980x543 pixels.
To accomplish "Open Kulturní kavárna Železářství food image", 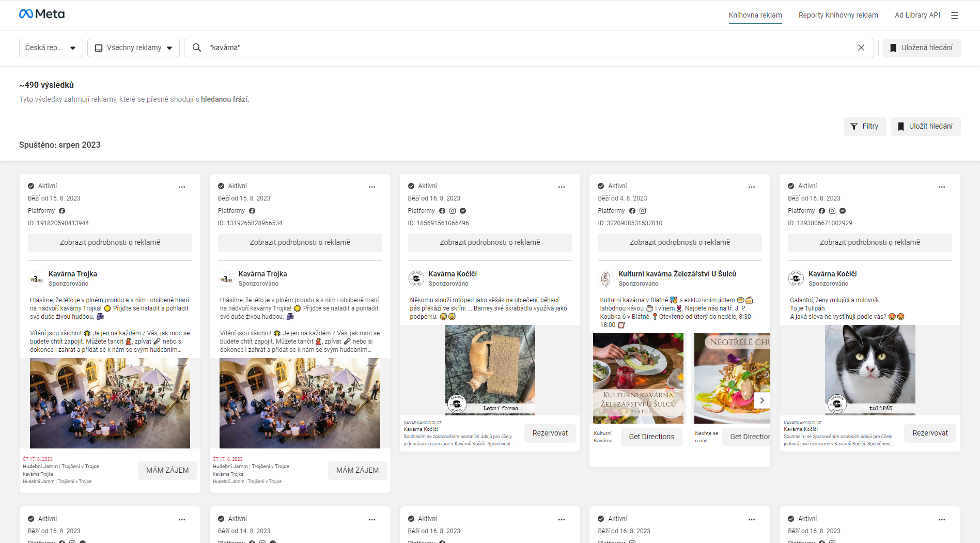I will [638, 378].
